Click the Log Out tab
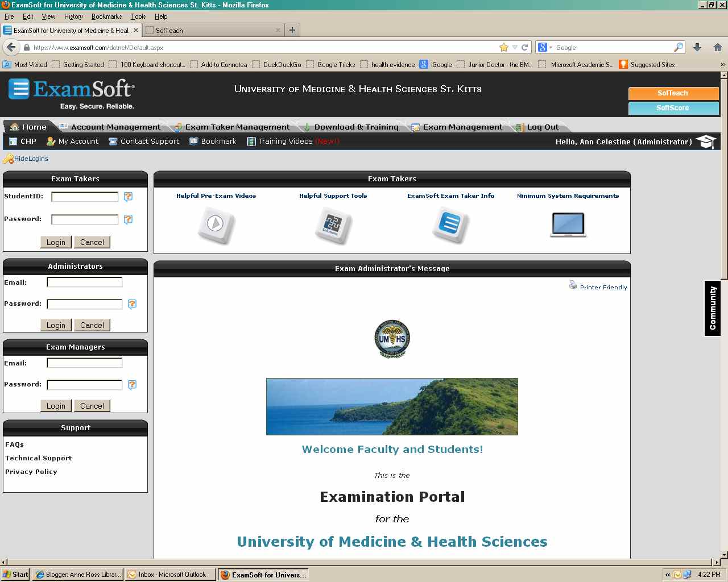The width and height of the screenshot is (728, 582). (537, 127)
